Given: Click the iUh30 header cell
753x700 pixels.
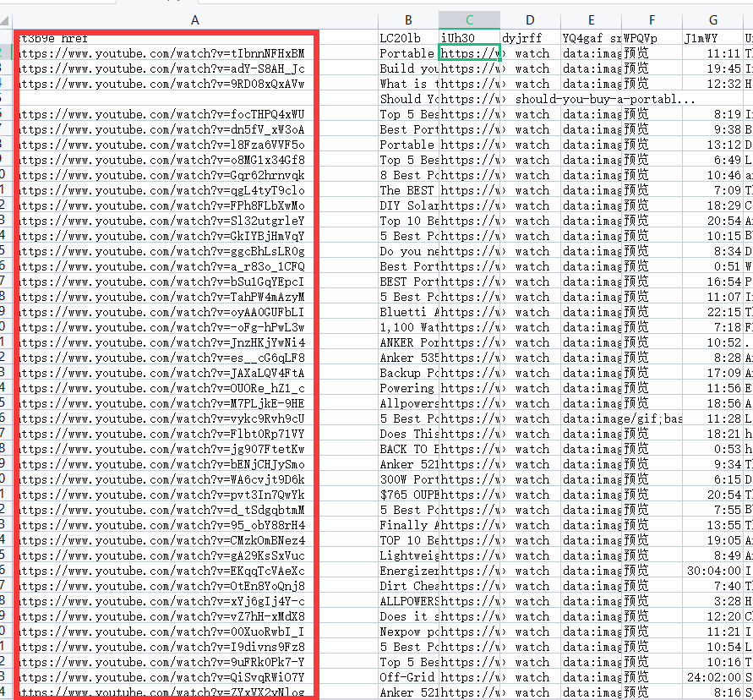Looking at the screenshot, I should 469,38.
